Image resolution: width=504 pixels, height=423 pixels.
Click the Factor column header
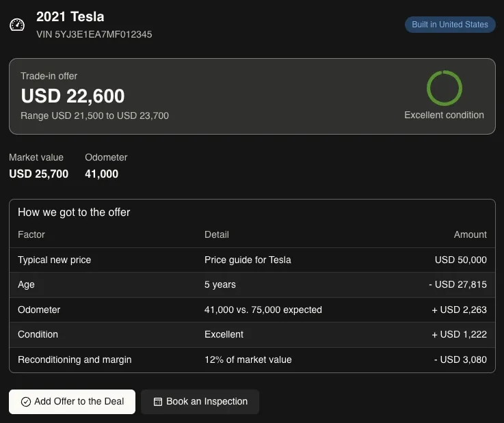tap(31, 234)
